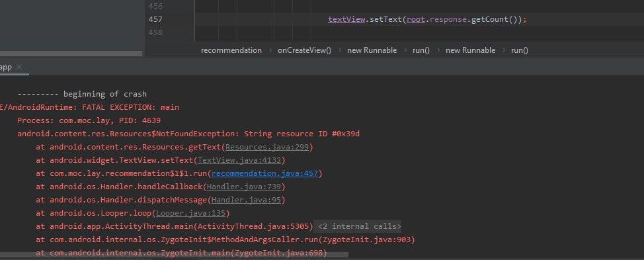Click 'FATAL EXCEPTION: main' log line
Viewport: 644px width, 260px height.
(89, 107)
